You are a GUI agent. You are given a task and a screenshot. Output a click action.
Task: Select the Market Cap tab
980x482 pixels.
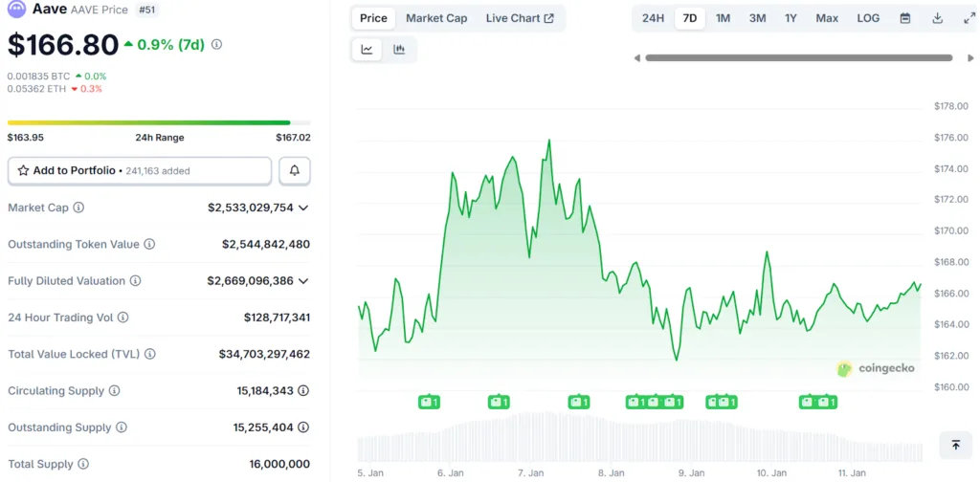click(436, 18)
